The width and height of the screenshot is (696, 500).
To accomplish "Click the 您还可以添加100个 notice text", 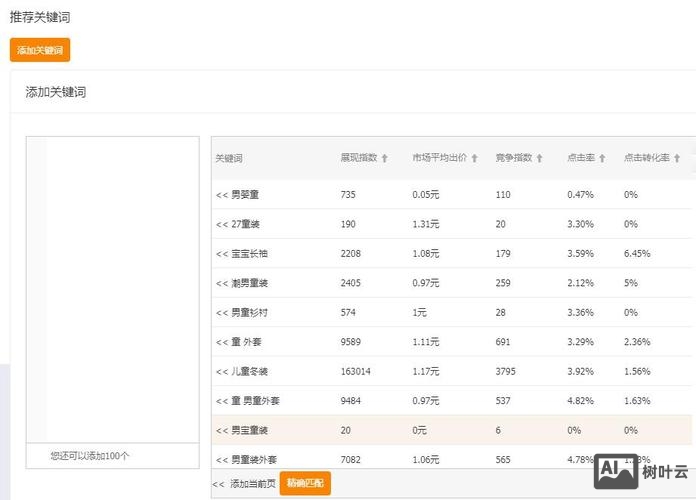I will tap(90, 456).
